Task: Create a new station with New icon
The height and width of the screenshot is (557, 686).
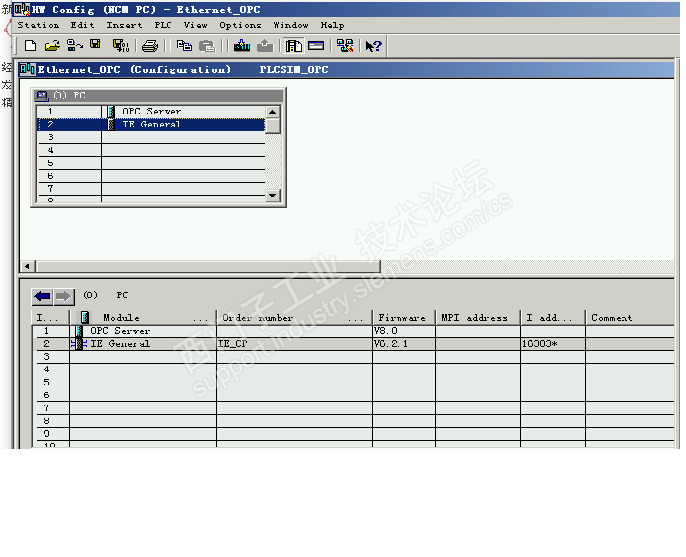Action: tap(30, 46)
